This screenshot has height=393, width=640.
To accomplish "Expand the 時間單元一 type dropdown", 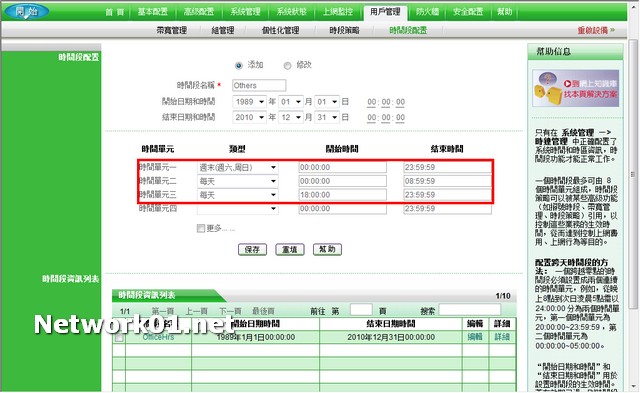I will pos(238,167).
